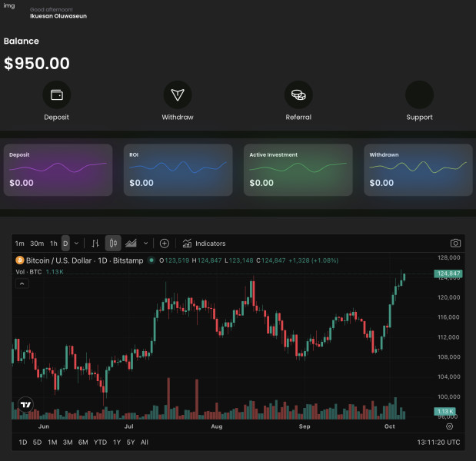Open the Indicators button

(x=204, y=244)
